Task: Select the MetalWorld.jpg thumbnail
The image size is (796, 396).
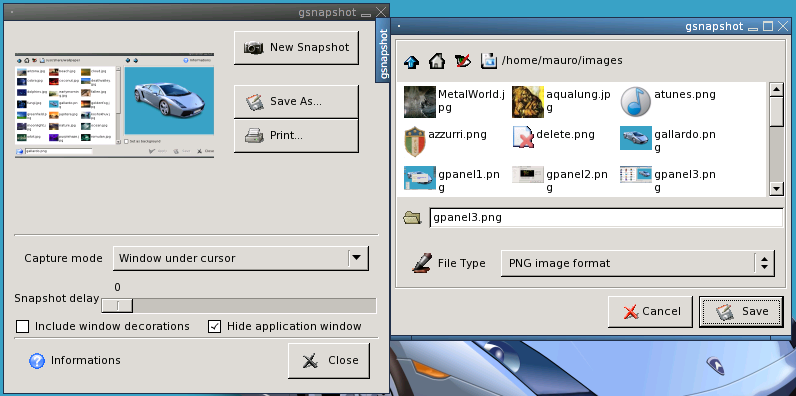Action: [420, 102]
